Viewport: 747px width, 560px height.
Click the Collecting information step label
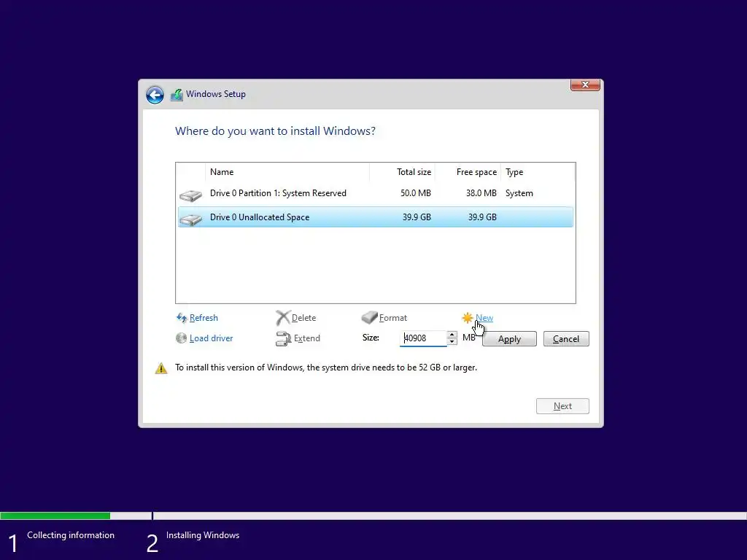[x=71, y=535]
